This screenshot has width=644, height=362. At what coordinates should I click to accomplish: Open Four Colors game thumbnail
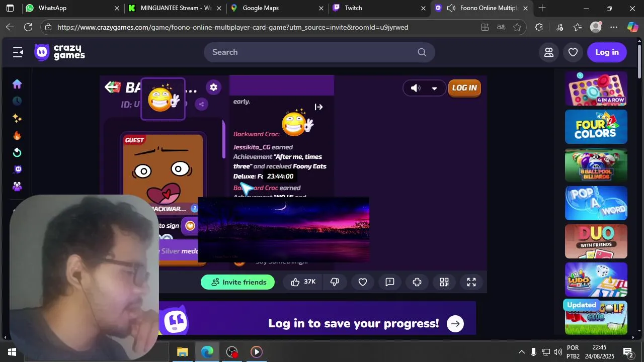coord(596,127)
